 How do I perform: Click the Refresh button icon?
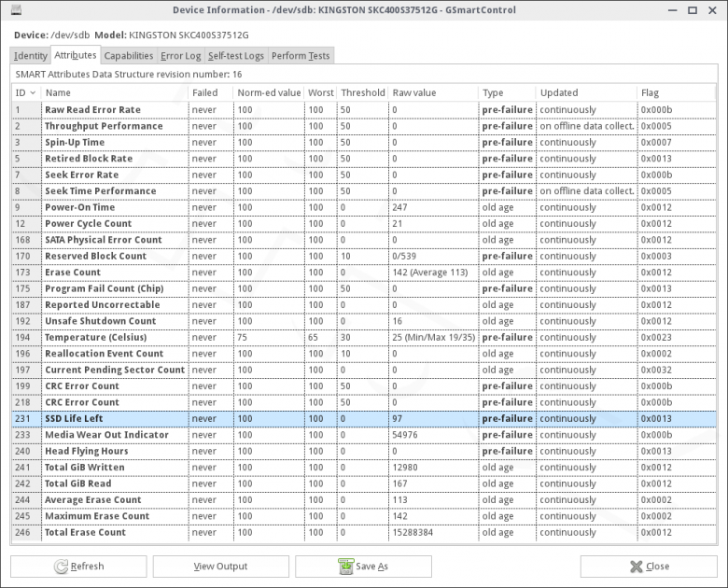tap(62, 567)
